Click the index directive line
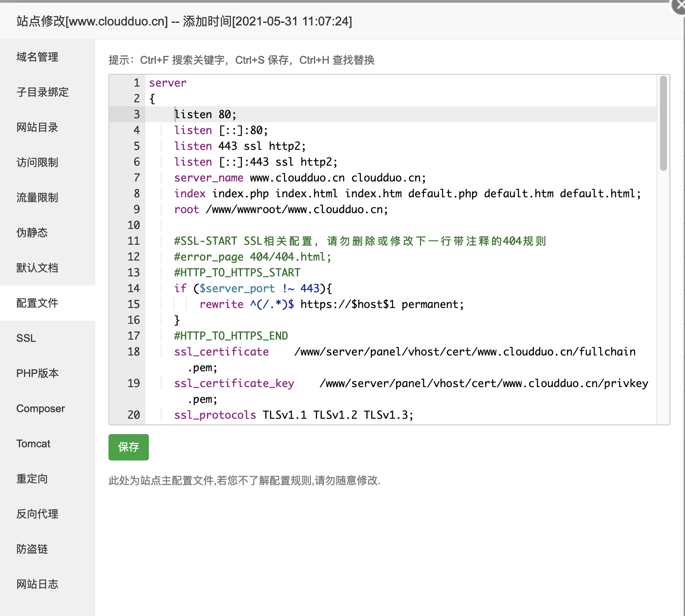685x616 pixels. tap(407, 193)
